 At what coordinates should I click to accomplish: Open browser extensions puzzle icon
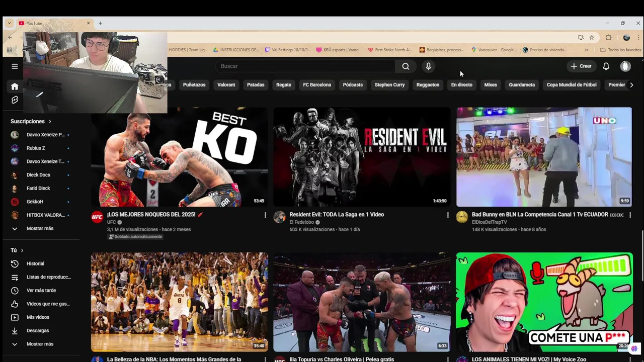tap(608, 37)
